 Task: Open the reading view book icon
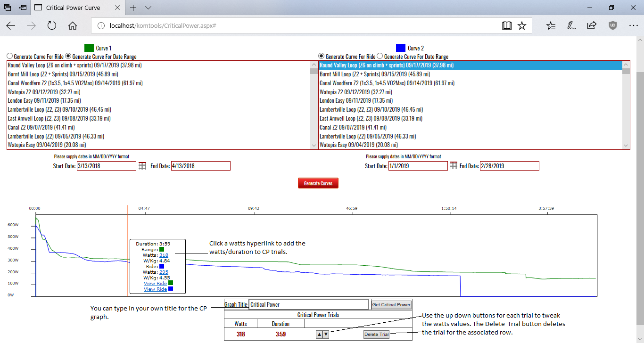(x=507, y=26)
